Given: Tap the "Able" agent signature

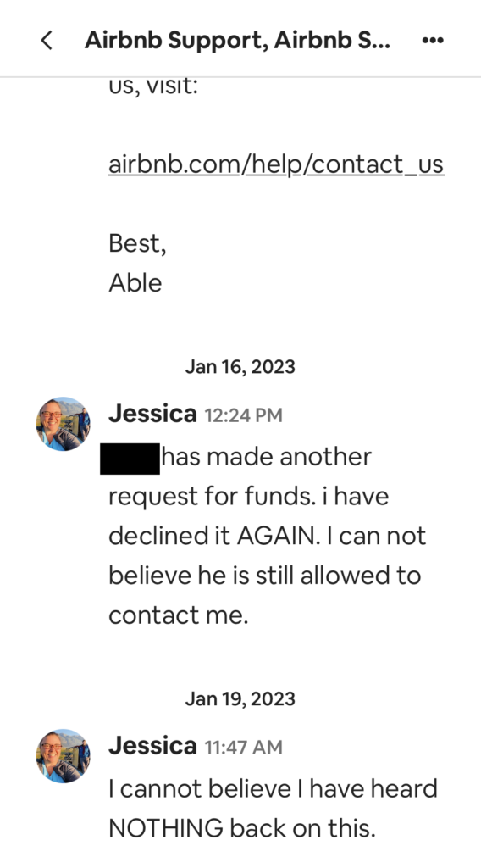Looking at the screenshot, I should (135, 283).
